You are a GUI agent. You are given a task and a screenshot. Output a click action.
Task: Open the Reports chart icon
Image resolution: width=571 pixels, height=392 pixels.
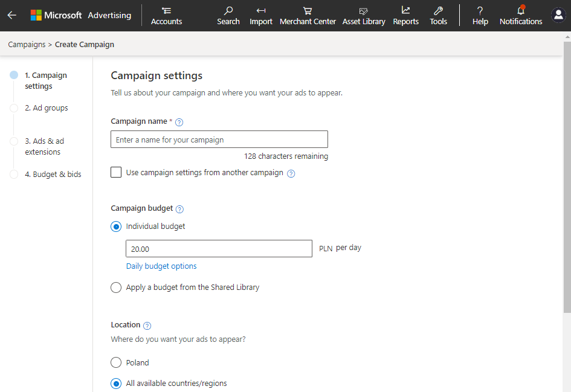click(x=405, y=11)
